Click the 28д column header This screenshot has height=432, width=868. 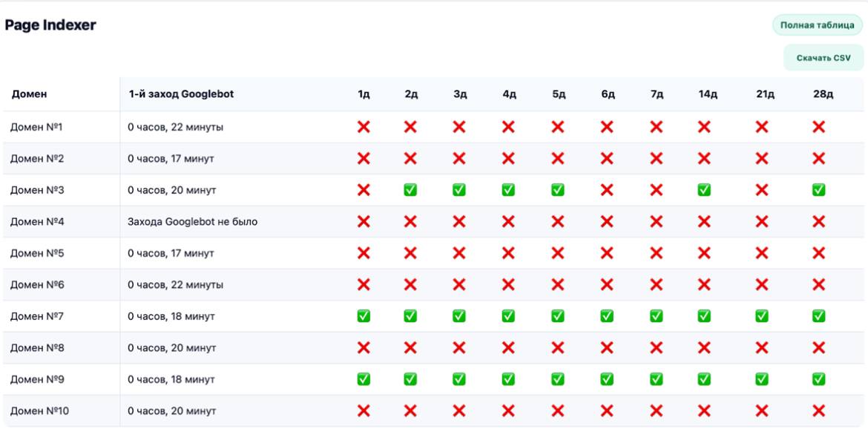coord(823,94)
